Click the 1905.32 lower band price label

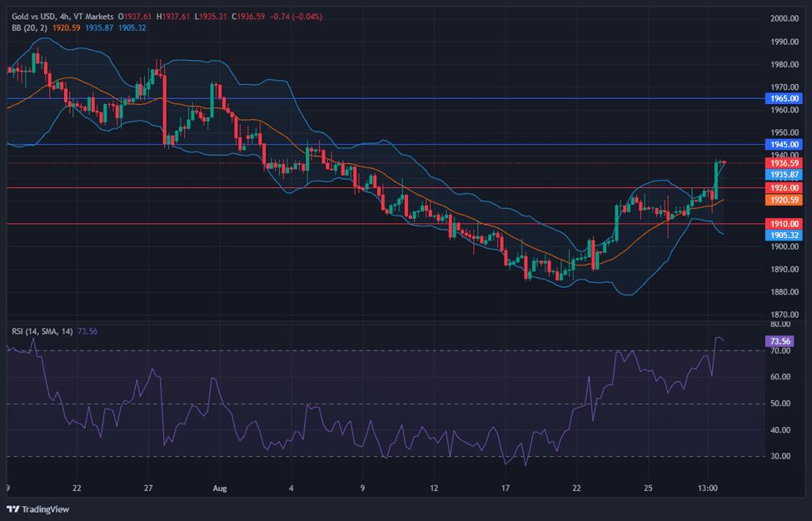[x=785, y=236]
